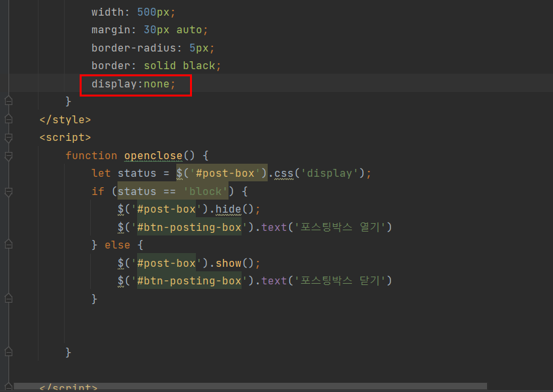Click 'let status' variable declaration
The height and width of the screenshot is (392, 553).
pyautogui.click(x=123, y=173)
